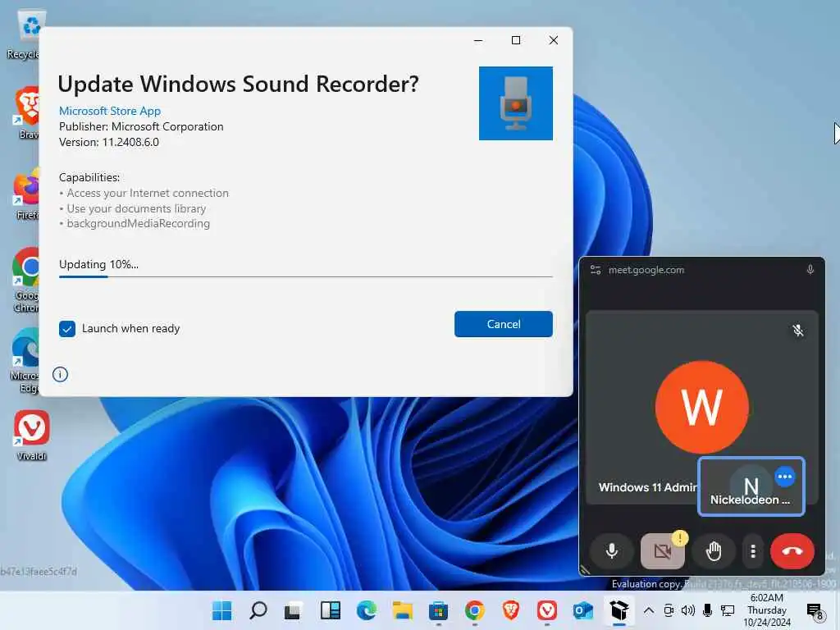This screenshot has width=840, height=630.
Task: Maximize the update dialog window
Action: pyautogui.click(x=515, y=40)
